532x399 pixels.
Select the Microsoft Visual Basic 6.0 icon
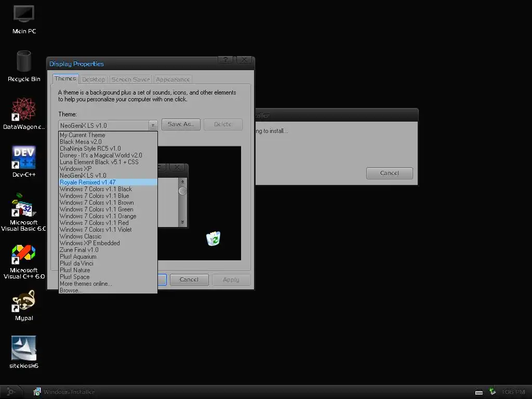24,212
